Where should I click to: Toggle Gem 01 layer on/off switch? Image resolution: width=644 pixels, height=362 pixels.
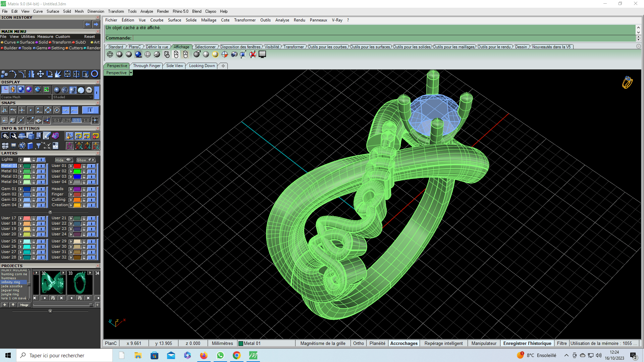click(41, 189)
